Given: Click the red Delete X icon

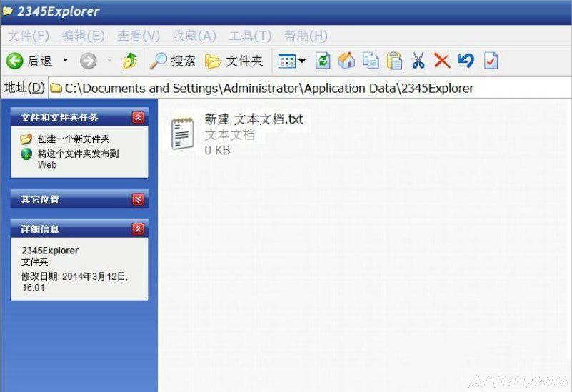Looking at the screenshot, I should click(x=442, y=61).
